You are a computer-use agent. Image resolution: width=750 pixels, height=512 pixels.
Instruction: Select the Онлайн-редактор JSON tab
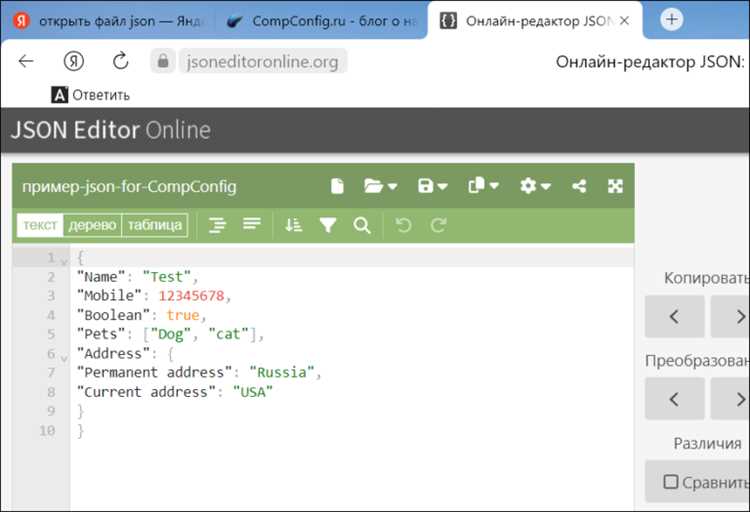[x=536, y=21]
